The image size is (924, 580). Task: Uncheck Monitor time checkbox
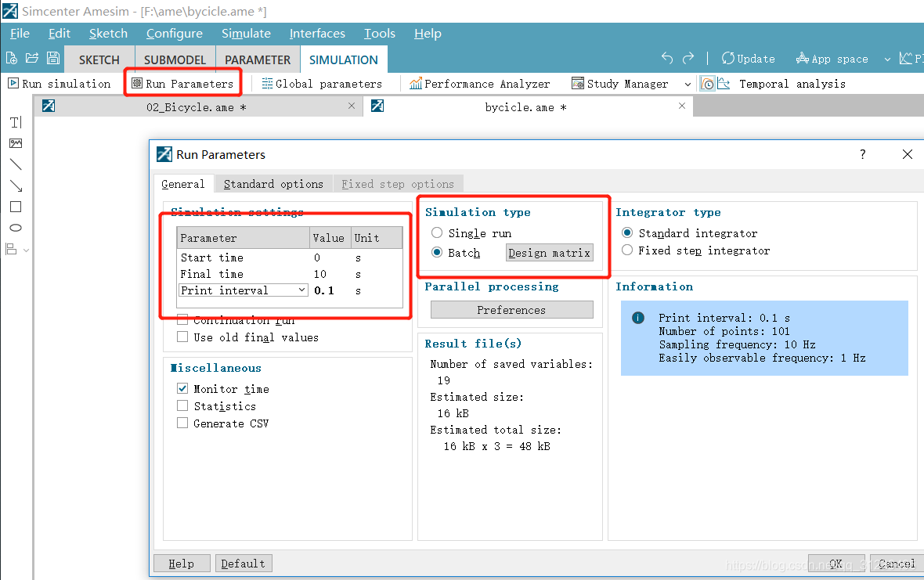pyautogui.click(x=182, y=389)
